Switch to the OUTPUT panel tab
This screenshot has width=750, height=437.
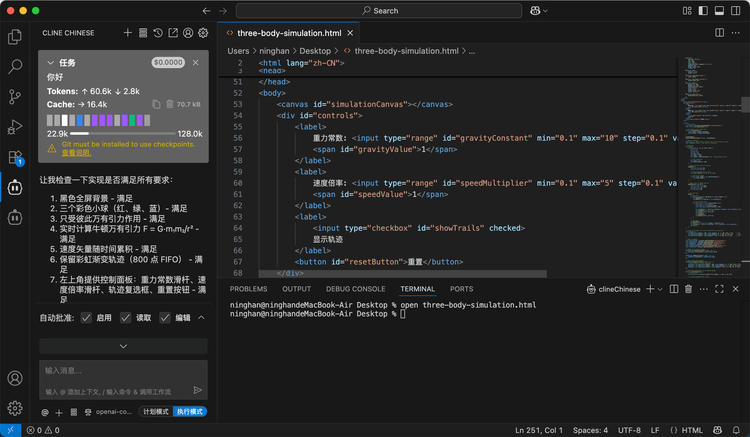coord(297,289)
